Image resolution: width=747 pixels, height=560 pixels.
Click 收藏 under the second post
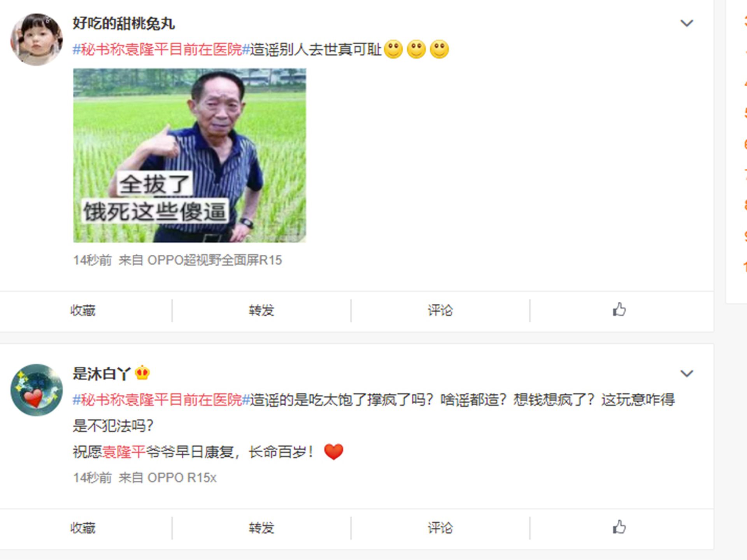[x=83, y=528]
